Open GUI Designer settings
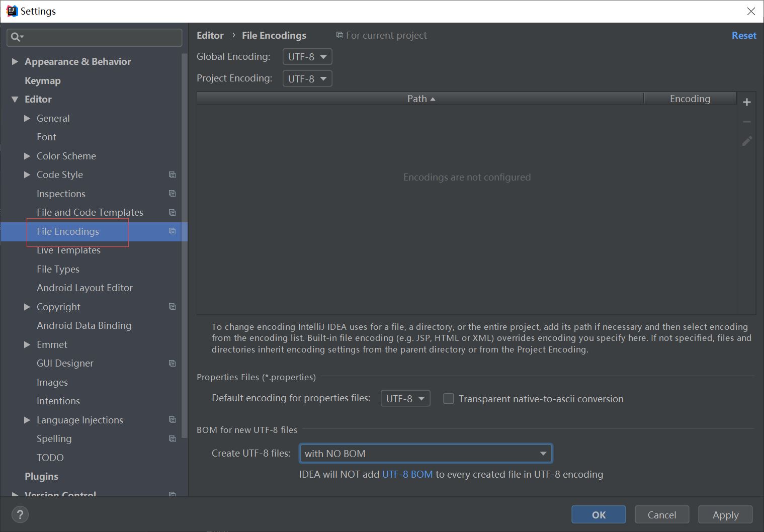The height and width of the screenshot is (532, 764). pos(65,363)
